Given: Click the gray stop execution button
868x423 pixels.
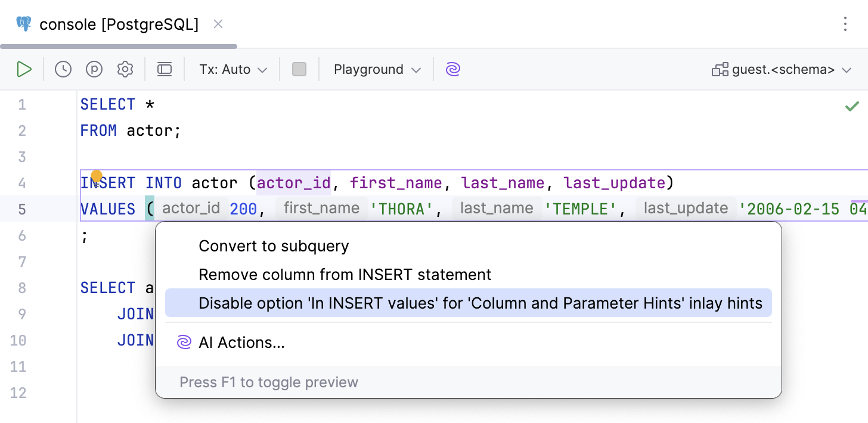Looking at the screenshot, I should pos(299,69).
